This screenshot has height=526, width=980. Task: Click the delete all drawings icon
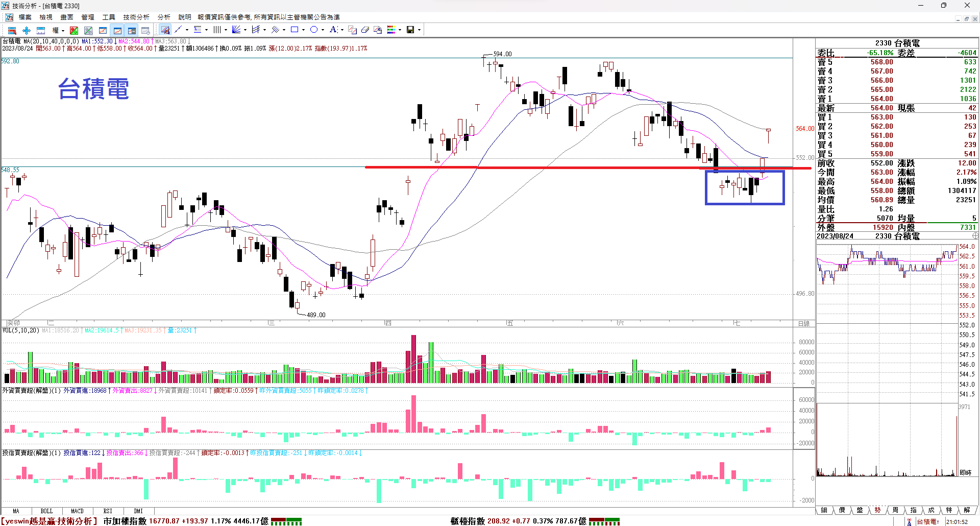pyautogui.click(x=378, y=30)
